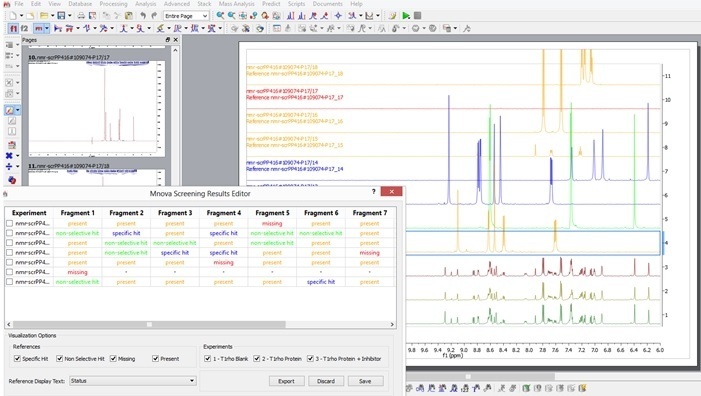
Task: Click the Zoom Out magnifier icon
Action: click(x=231, y=16)
